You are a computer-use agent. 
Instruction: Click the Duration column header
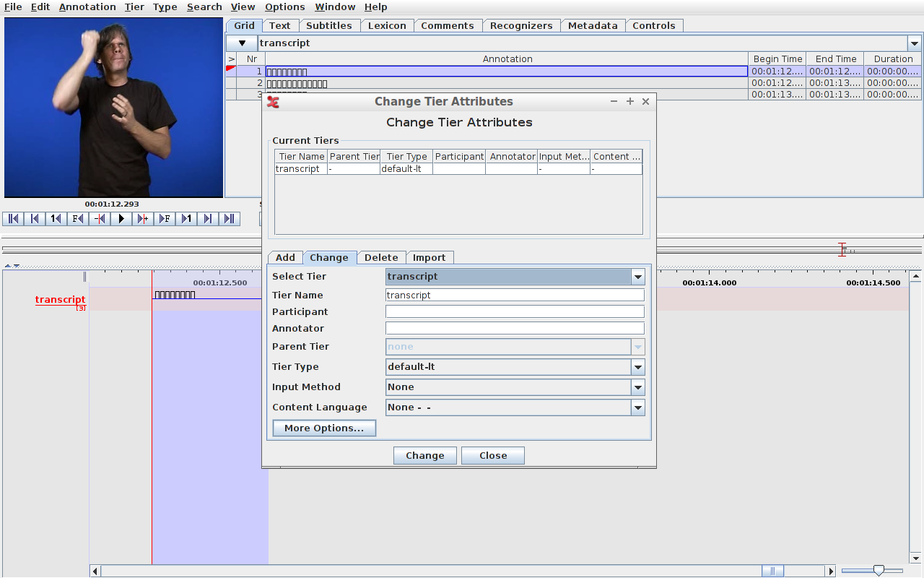(x=893, y=59)
